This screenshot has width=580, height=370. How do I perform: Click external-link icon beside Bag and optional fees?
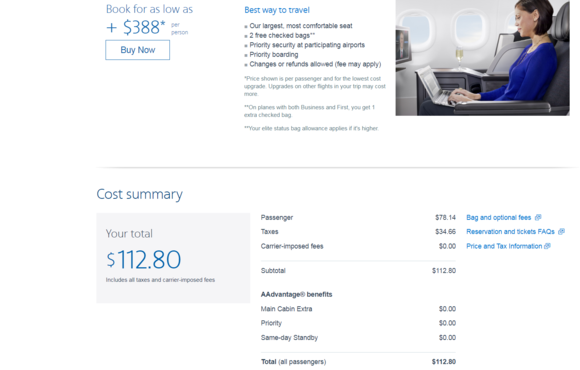coord(538,217)
